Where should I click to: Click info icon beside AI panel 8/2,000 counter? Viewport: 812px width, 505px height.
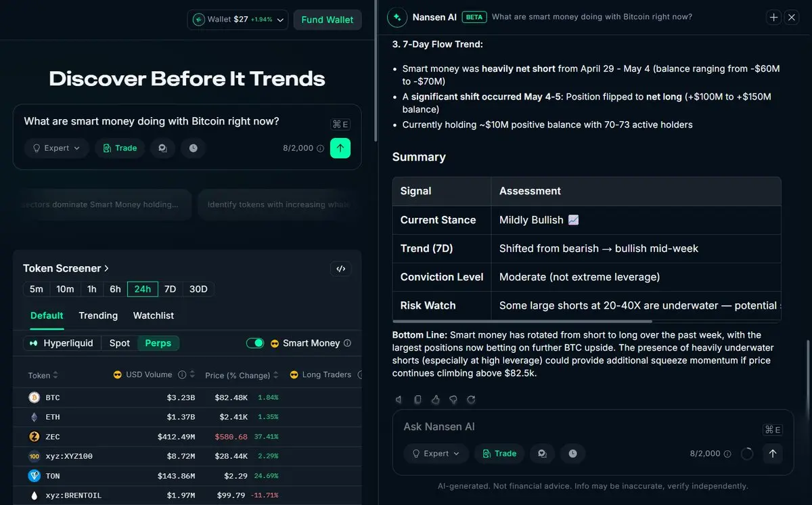pos(727,454)
